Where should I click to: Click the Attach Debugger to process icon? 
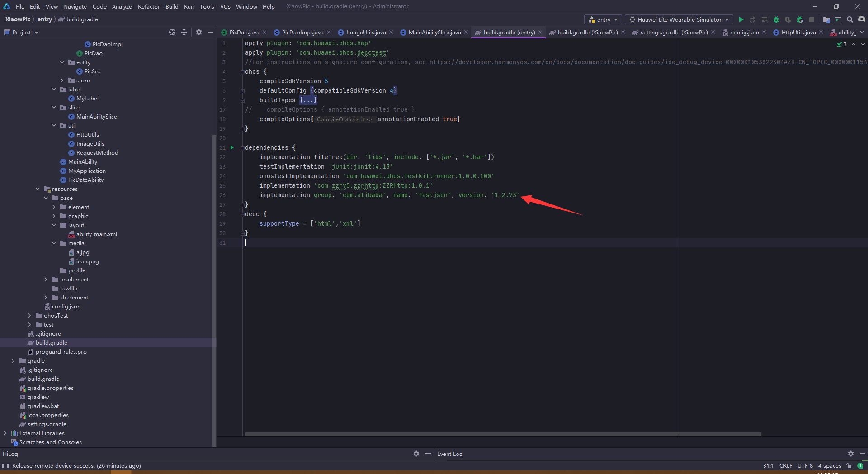(800, 19)
